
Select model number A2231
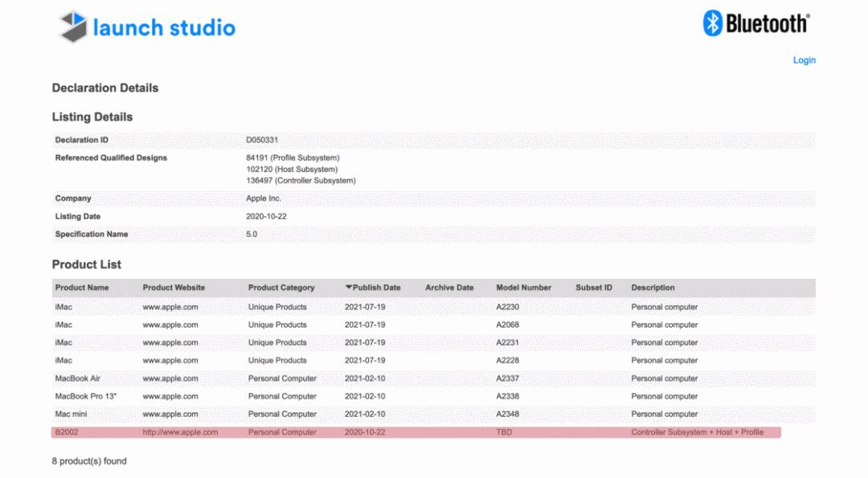(508, 342)
